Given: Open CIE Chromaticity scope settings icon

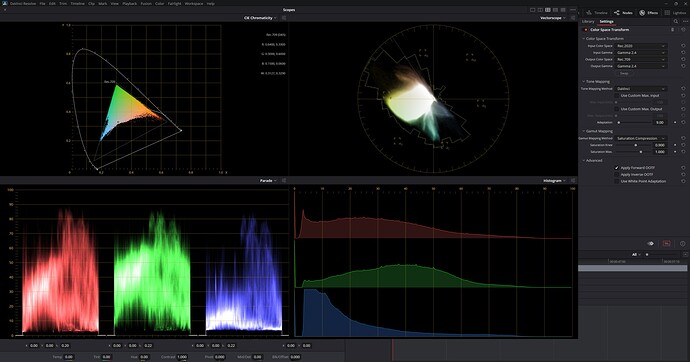Looking at the screenshot, I should [x=284, y=18].
